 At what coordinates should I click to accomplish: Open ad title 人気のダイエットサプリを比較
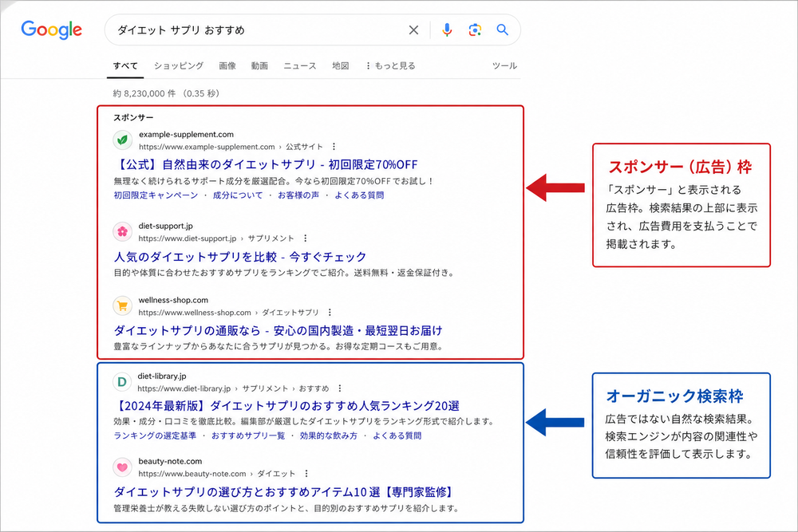pyautogui.click(x=239, y=257)
